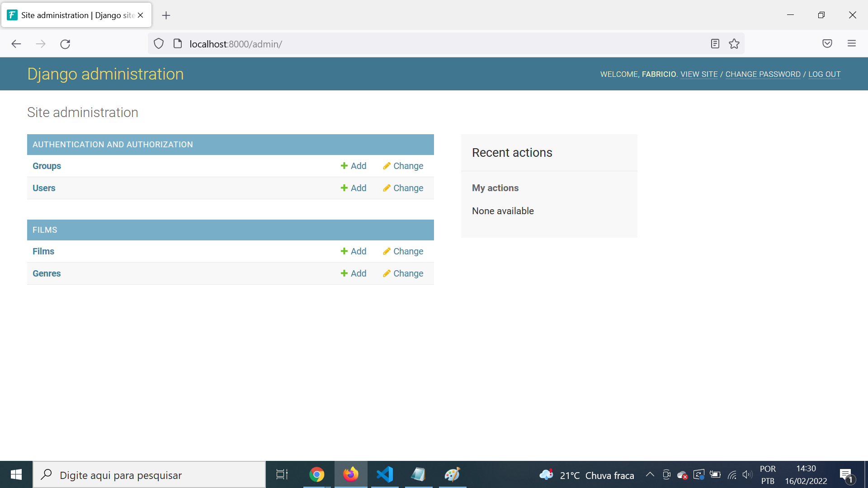868x488 pixels.
Task: Open Change link for Genres
Action: coord(403,273)
